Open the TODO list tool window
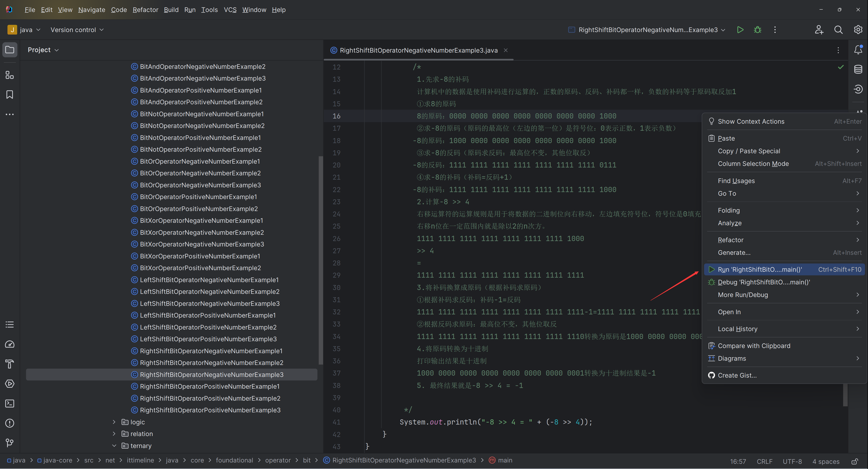The width and height of the screenshot is (868, 469). click(10, 325)
